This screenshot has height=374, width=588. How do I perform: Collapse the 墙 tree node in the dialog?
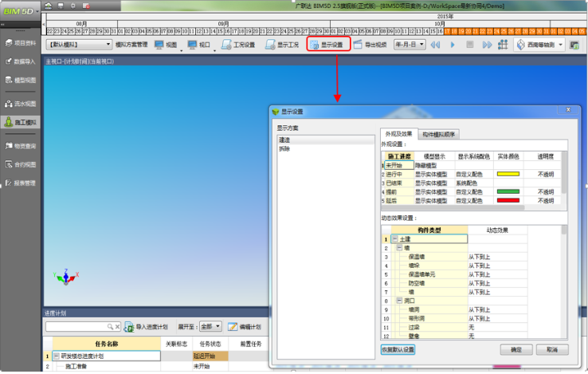click(399, 248)
